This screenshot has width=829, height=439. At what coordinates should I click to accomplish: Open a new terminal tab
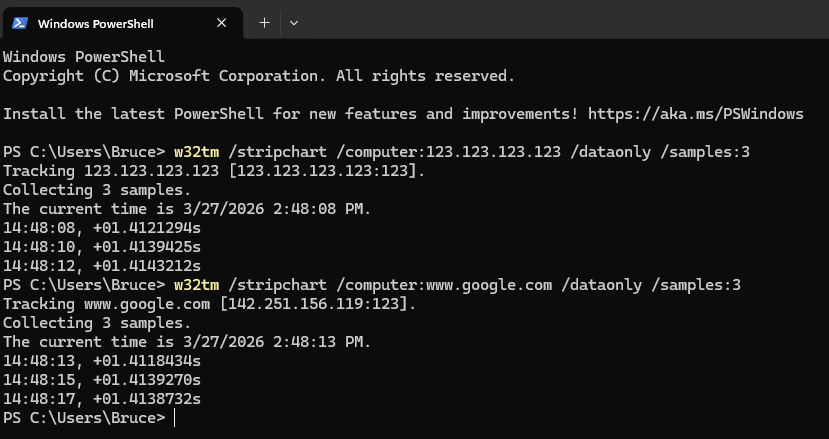point(264,22)
